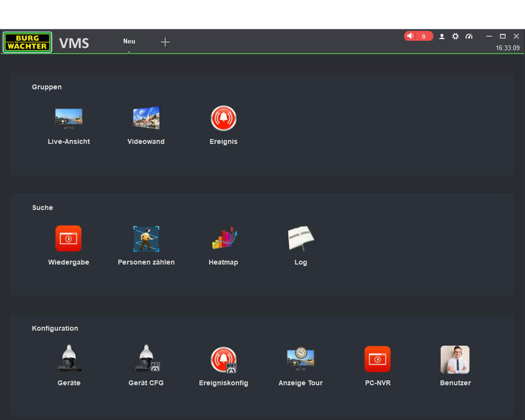This screenshot has width=525, height=420.
Task: Click the system status gauge icon
Action: click(469, 36)
